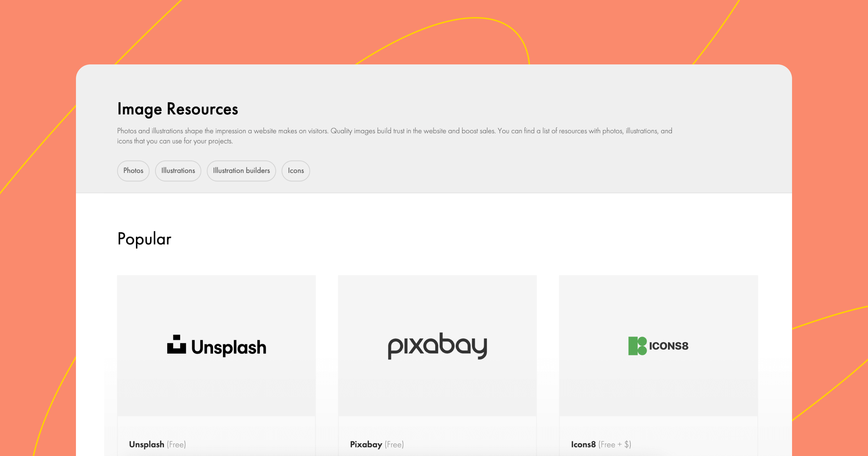
Task: Select the Illustrations filter pill
Action: coord(178,171)
